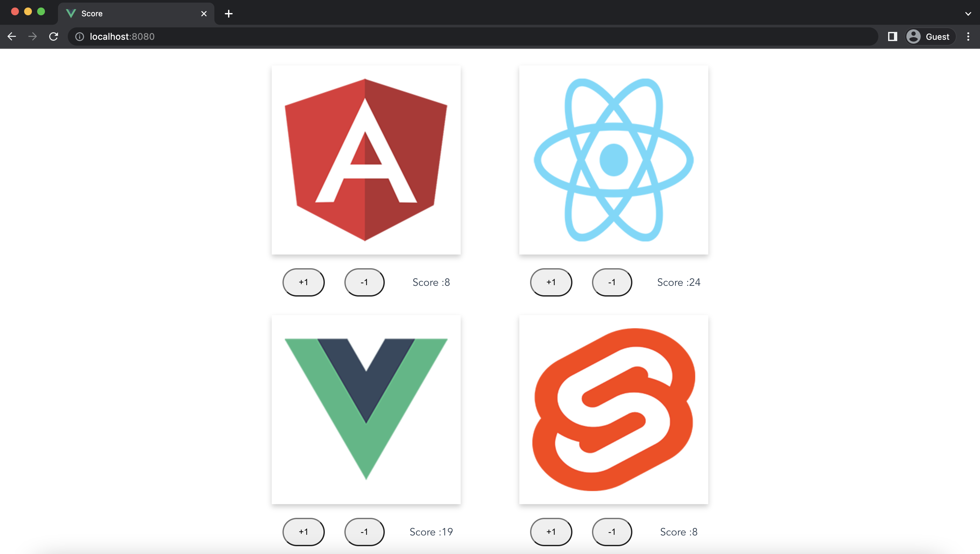Screen dimensions: 980x554
Task: Decrease React's score with its -1 button
Action: 611,282
